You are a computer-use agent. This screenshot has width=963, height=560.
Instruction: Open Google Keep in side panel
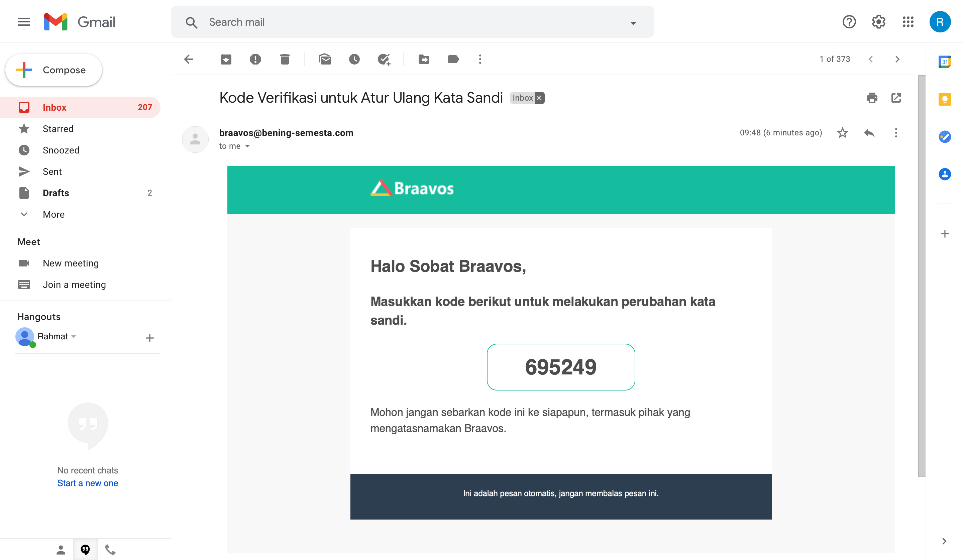(x=945, y=99)
